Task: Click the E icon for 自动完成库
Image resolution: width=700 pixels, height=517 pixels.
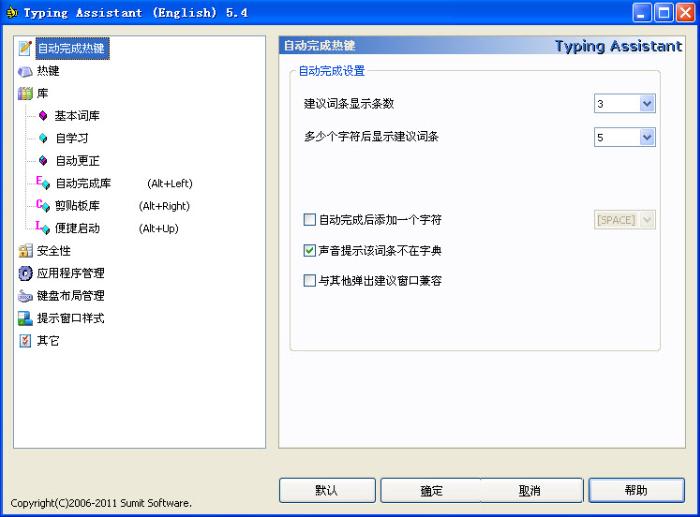Action: click(42, 183)
